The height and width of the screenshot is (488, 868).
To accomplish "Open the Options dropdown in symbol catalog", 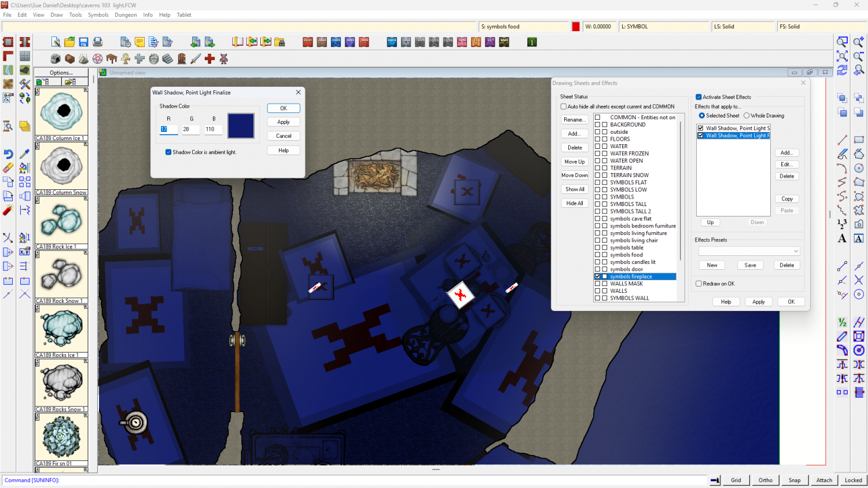I will point(61,73).
